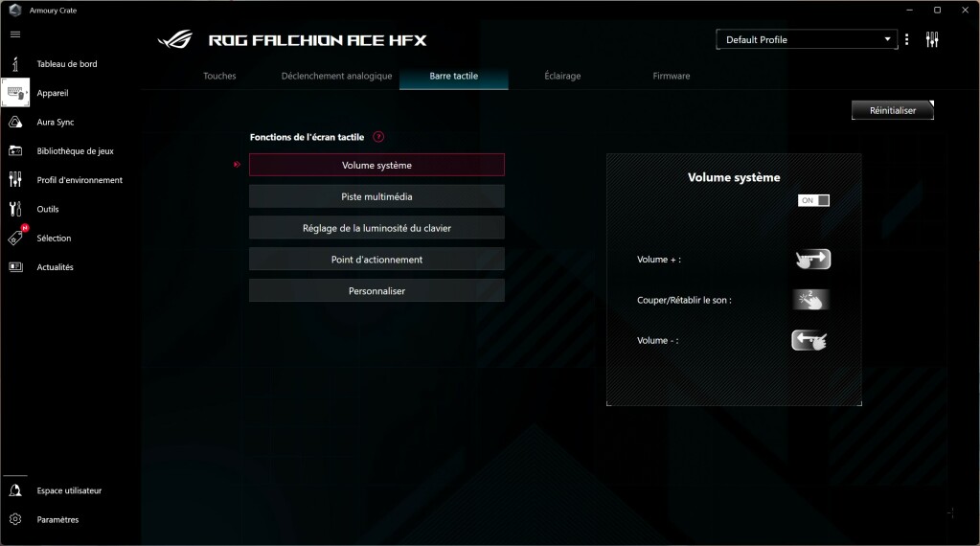The height and width of the screenshot is (546, 980).
Task: Select the Volume système function
Action: [376, 165]
